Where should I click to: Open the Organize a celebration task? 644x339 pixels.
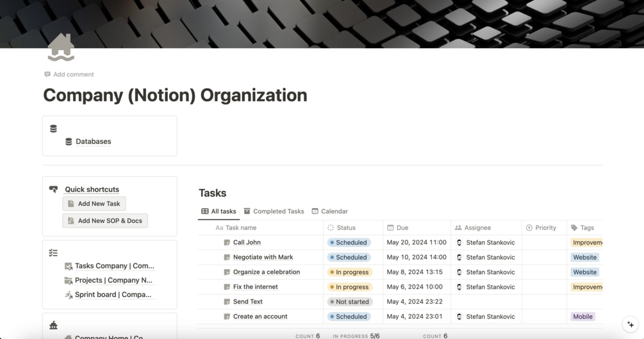267,272
